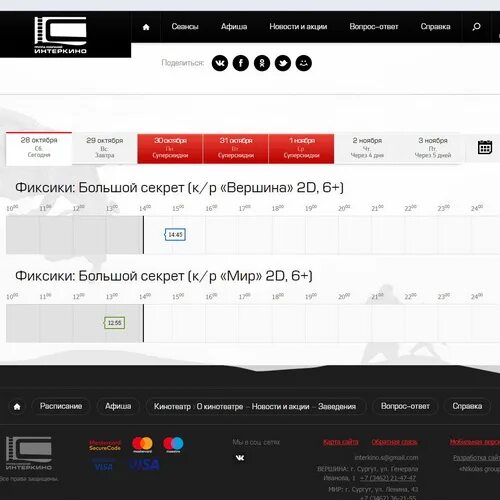This screenshot has height=500, width=500.
Task: Open the Афиша menu item in header
Action: coord(234,27)
